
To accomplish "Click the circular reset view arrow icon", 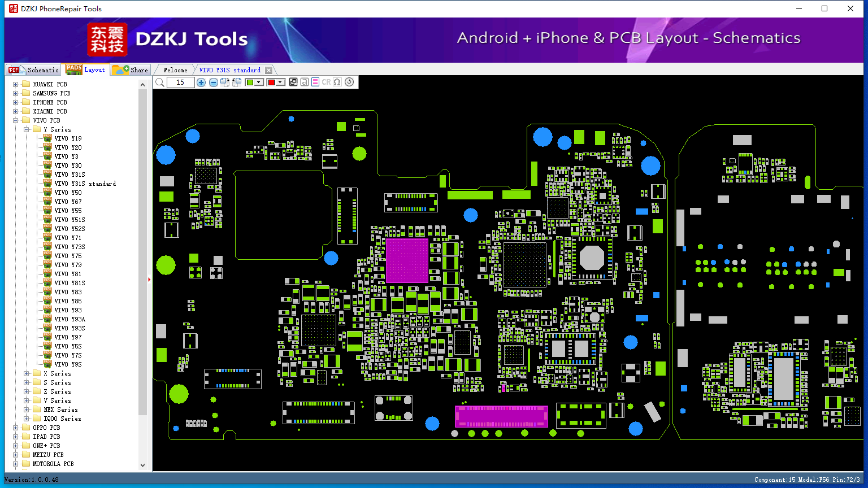I will 349,82.
